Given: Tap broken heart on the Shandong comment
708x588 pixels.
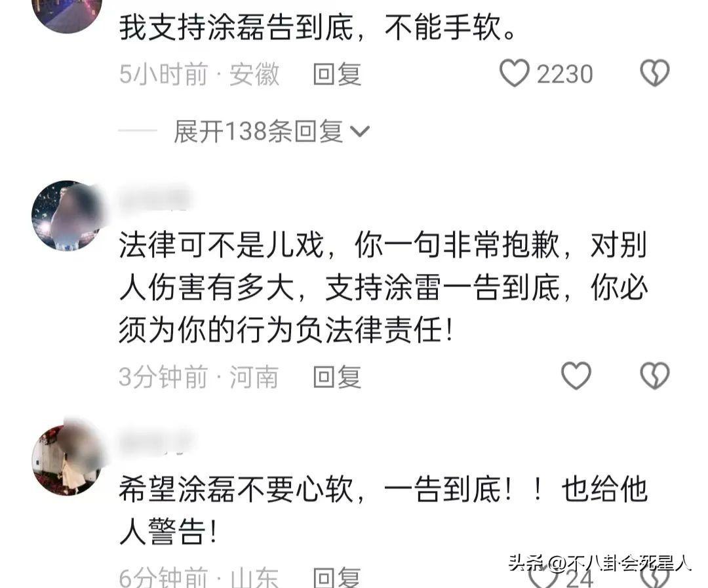Looking at the screenshot, I should (x=655, y=579).
